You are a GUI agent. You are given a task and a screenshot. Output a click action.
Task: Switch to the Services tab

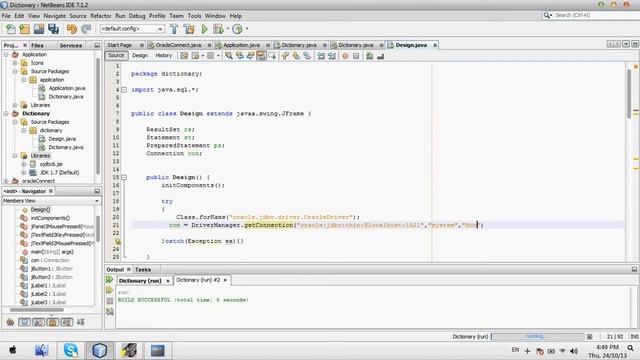(71, 46)
